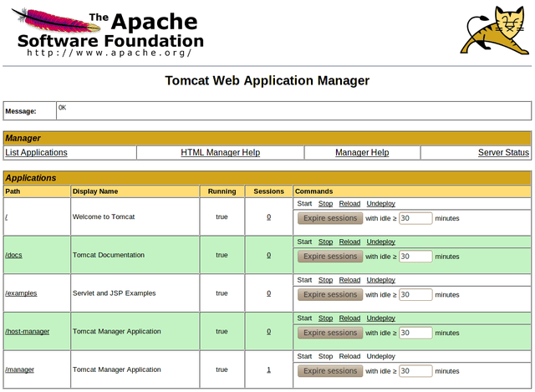The width and height of the screenshot is (535, 392).
Task: Undeploy the Servlet and JSP Examples app
Action: (x=381, y=280)
